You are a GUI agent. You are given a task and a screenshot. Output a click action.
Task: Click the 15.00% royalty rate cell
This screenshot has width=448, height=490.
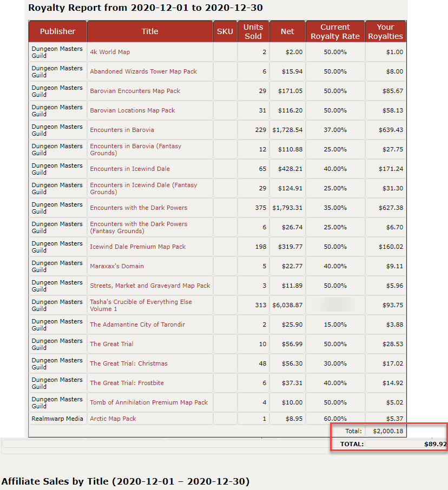coord(335,325)
